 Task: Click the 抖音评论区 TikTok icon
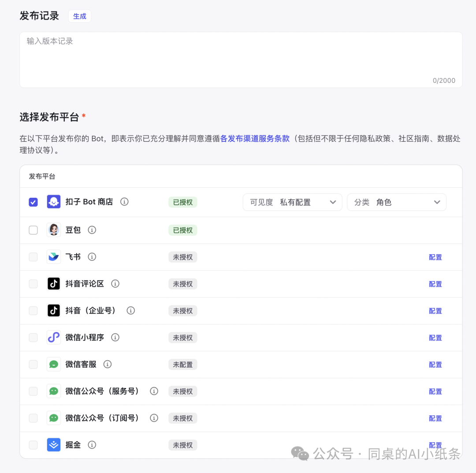pyautogui.click(x=53, y=284)
